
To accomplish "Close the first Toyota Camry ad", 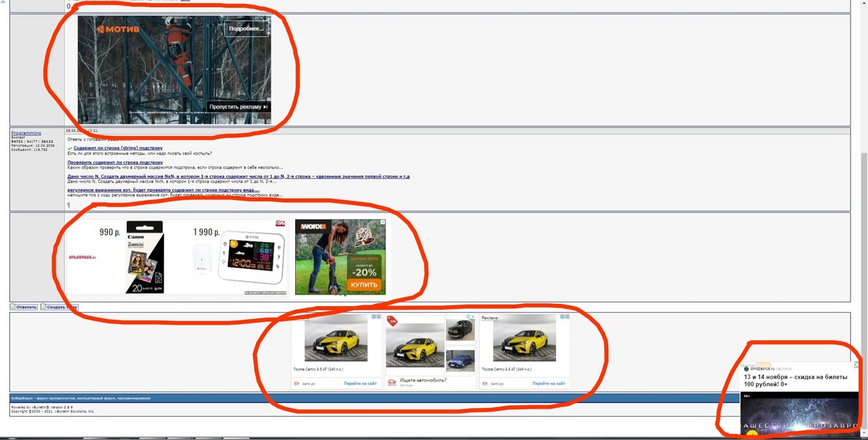I will (x=379, y=317).
